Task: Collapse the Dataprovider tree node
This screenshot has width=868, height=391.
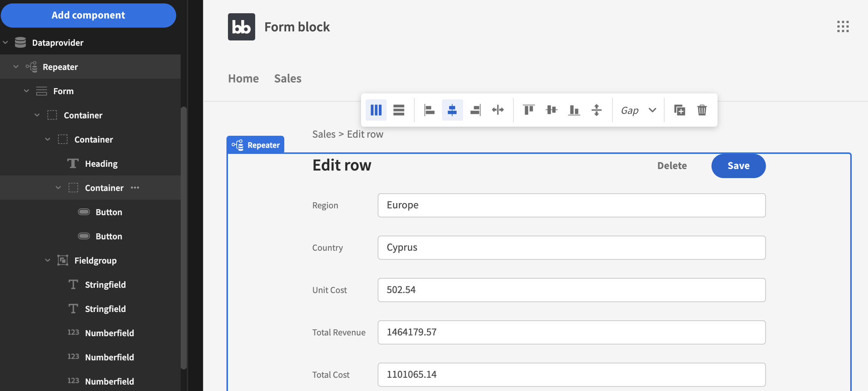Action: (x=5, y=42)
